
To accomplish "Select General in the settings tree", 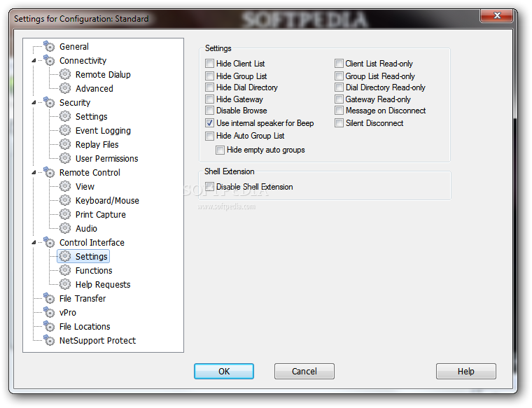I will pos(74,46).
